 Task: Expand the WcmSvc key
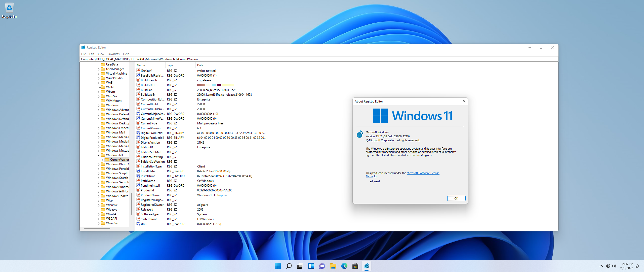pyautogui.click(x=99, y=96)
